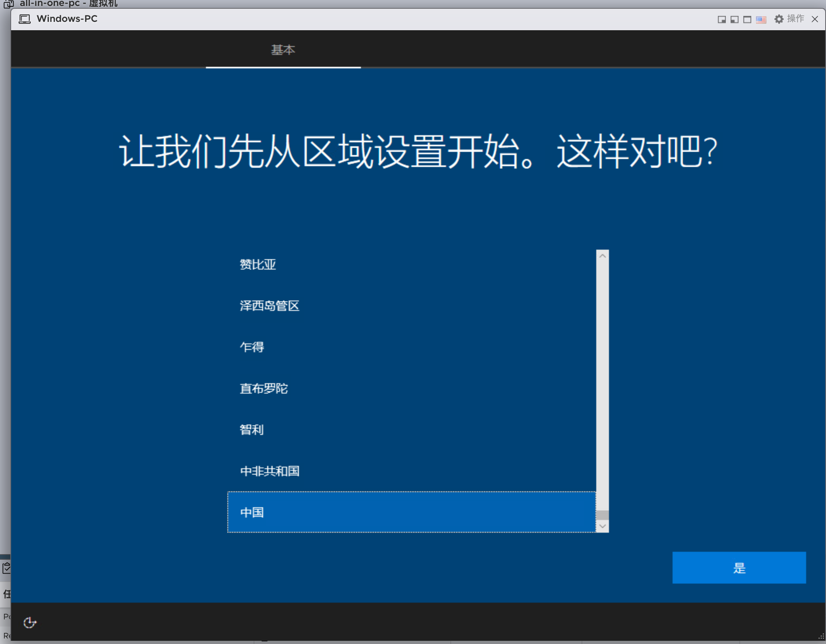Click the Windows-PC monitor icon
The image size is (826, 644).
[x=25, y=19]
